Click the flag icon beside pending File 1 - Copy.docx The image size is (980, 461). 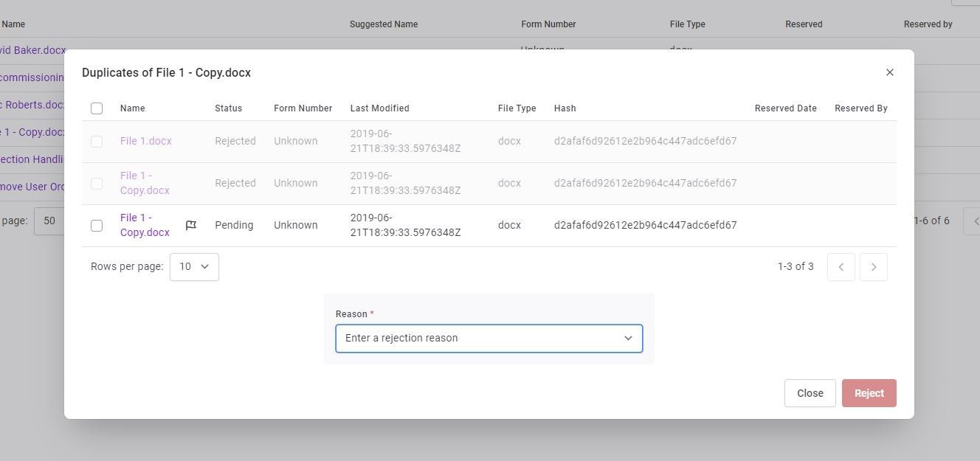[190, 226]
